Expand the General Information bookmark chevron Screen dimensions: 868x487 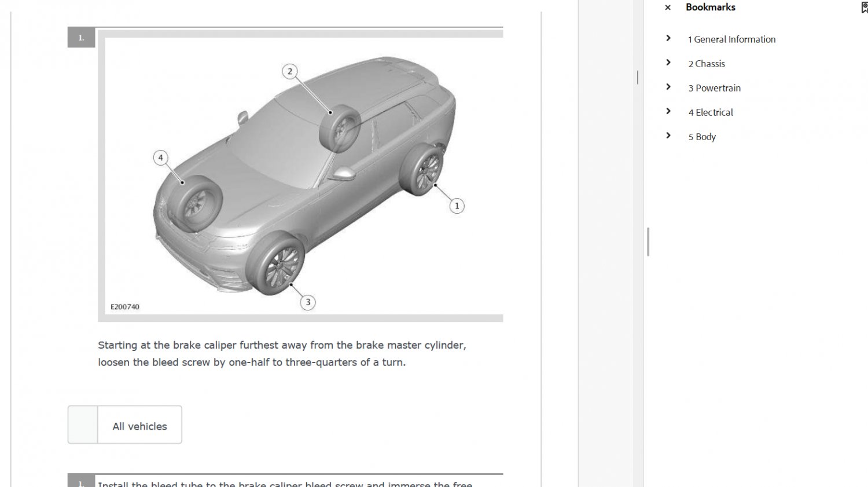tap(668, 38)
